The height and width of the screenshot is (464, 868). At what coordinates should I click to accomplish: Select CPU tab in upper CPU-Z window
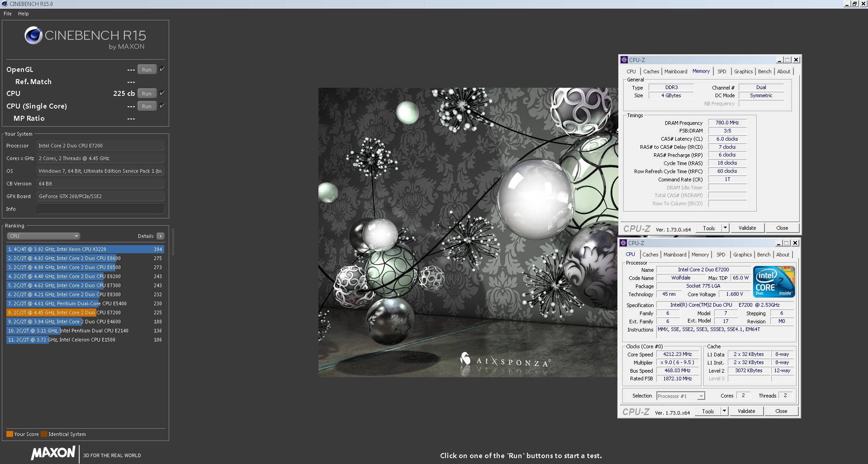pyautogui.click(x=631, y=71)
